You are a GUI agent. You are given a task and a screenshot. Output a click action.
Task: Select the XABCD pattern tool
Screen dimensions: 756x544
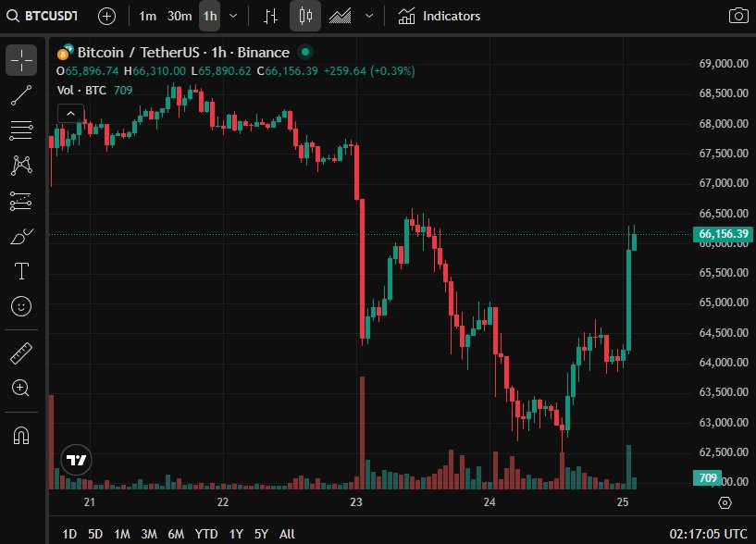point(20,166)
